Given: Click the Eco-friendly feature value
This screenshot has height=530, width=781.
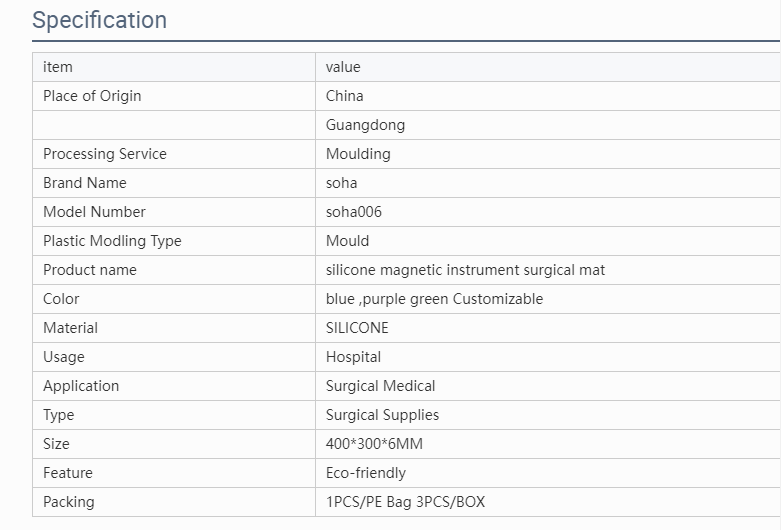Looking at the screenshot, I should 366,473.
